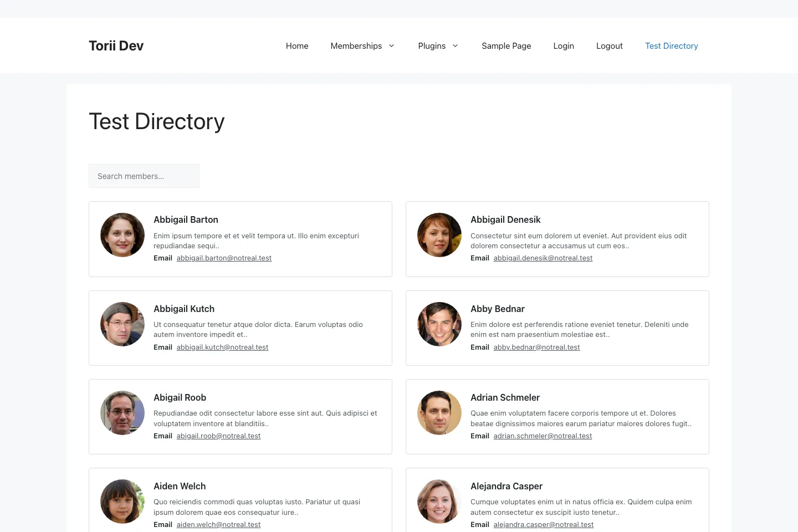Viewport: 798px width, 532px height.
Task: Open the Abbigail Kutch member name
Action: pyautogui.click(x=184, y=309)
